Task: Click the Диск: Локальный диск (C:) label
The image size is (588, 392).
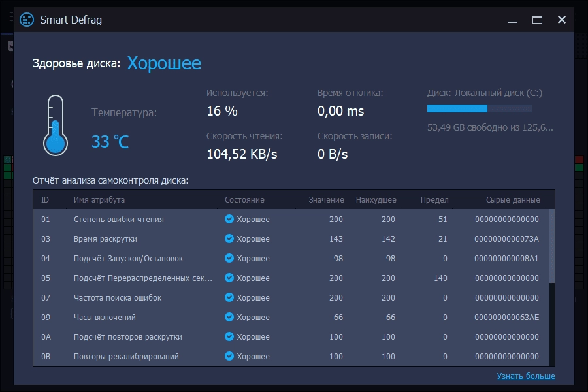Action: (485, 93)
